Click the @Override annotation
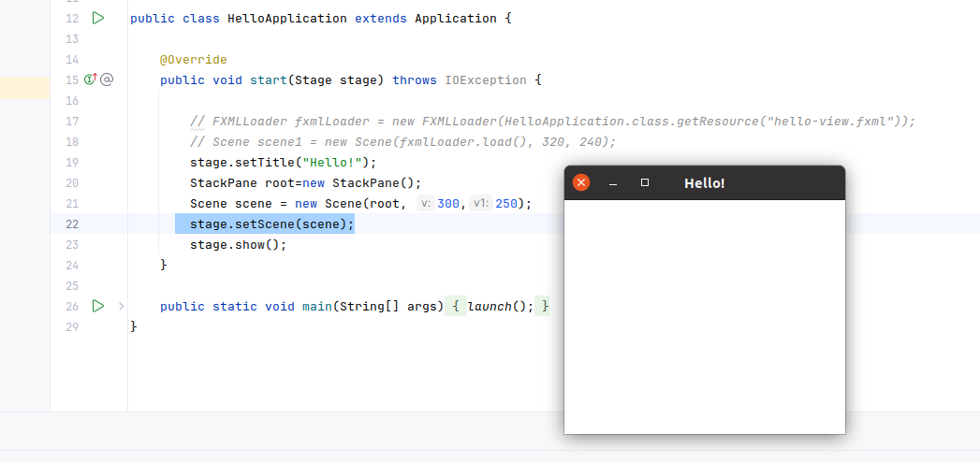 point(193,60)
